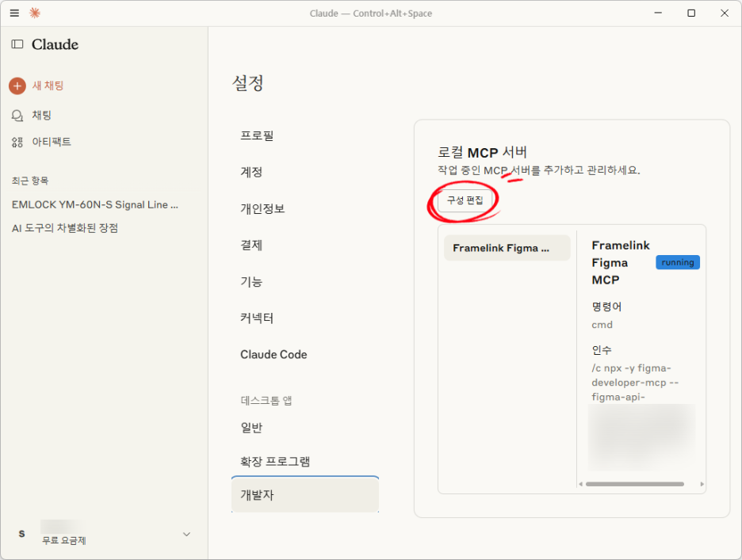The image size is (742, 560).
Task: Click the blue running status badge
Action: pyautogui.click(x=678, y=262)
